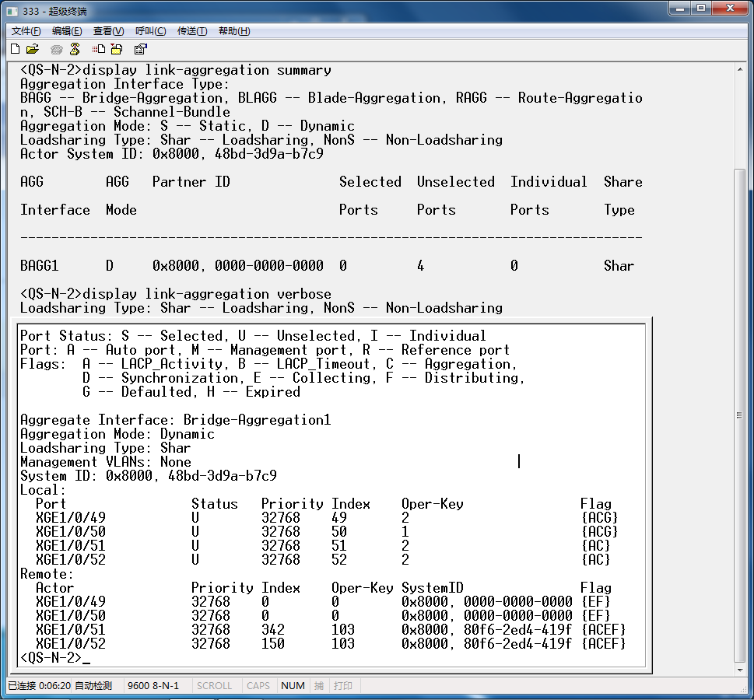
Task: Click the New connection toolbar icon
Action: coord(15,49)
